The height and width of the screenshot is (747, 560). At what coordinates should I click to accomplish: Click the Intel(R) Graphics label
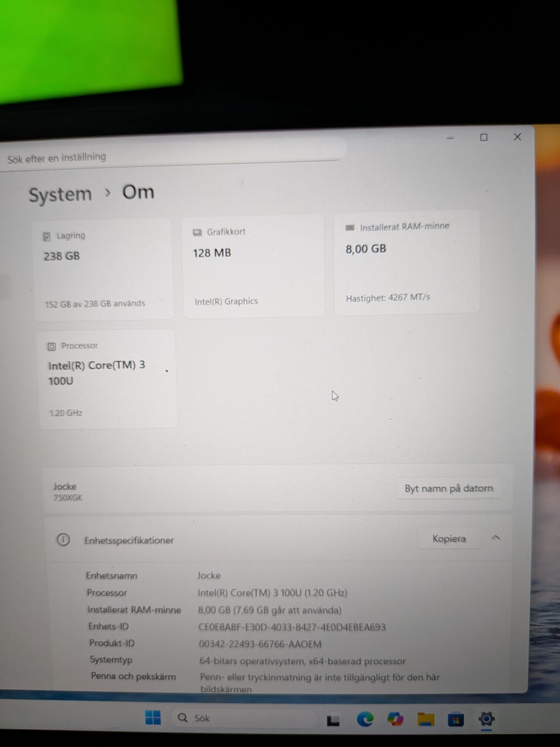pos(226,301)
